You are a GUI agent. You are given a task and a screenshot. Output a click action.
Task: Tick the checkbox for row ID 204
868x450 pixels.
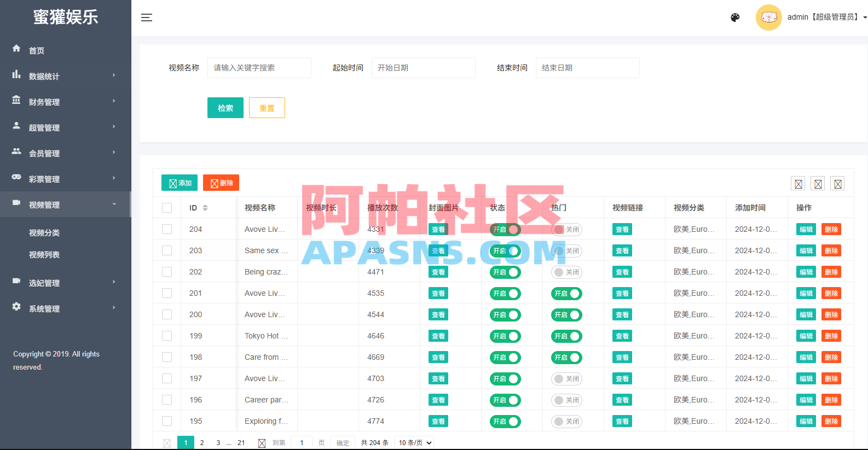click(x=167, y=229)
